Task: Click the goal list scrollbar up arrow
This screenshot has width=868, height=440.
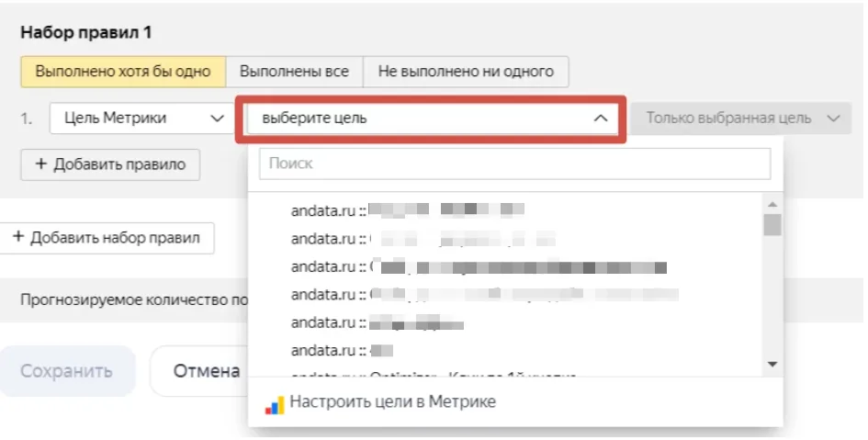Action: tap(772, 204)
